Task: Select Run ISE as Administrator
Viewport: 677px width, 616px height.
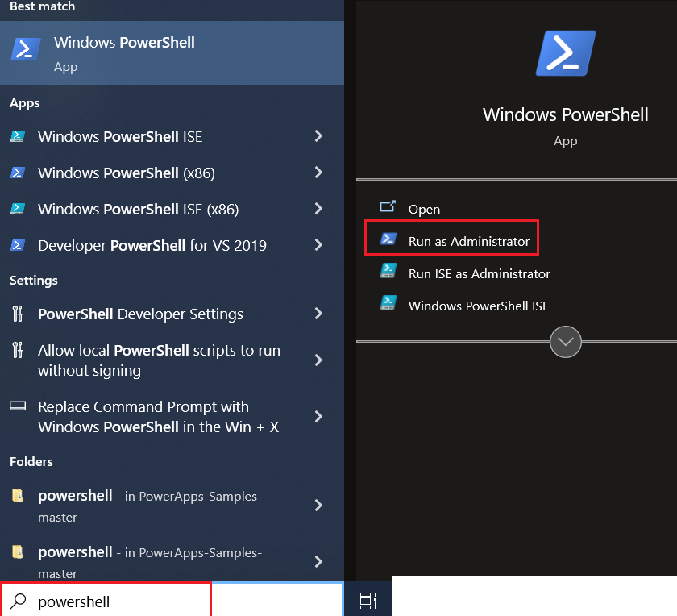Action: 479,273
